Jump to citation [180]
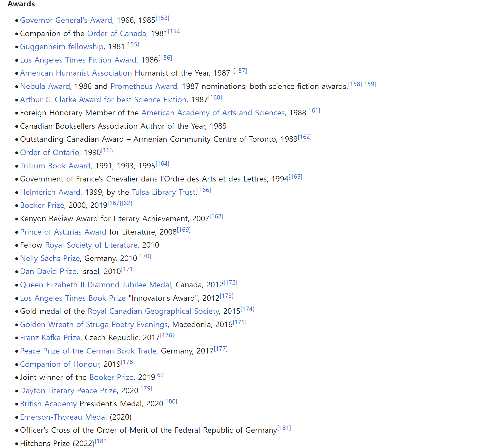This screenshot has height=448, width=495. click(x=170, y=402)
